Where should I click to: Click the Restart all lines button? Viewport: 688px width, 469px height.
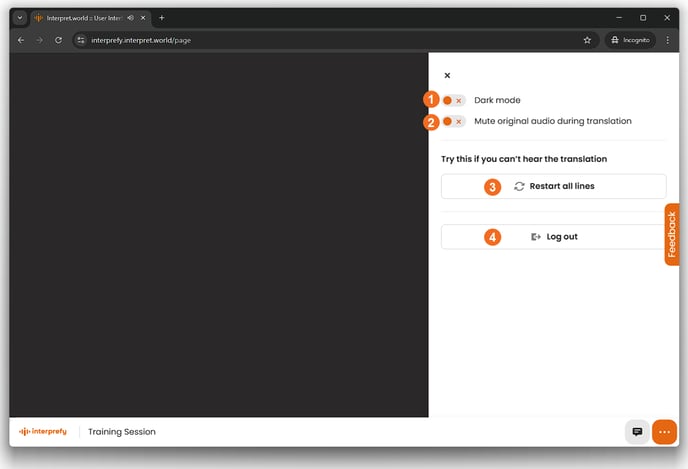(x=553, y=186)
